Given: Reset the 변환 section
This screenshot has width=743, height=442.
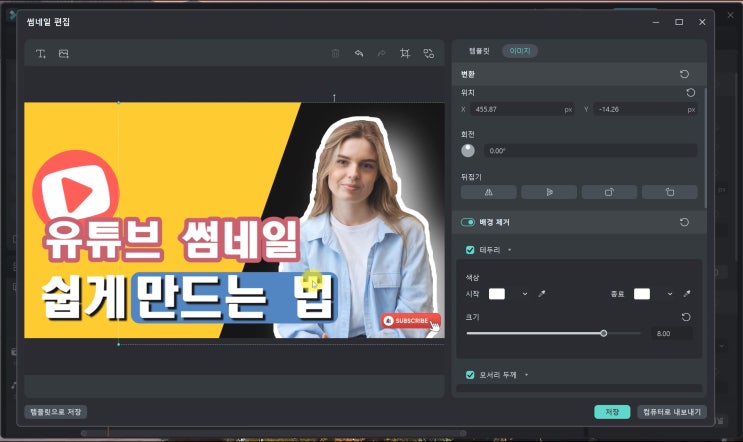Looking at the screenshot, I should point(684,74).
